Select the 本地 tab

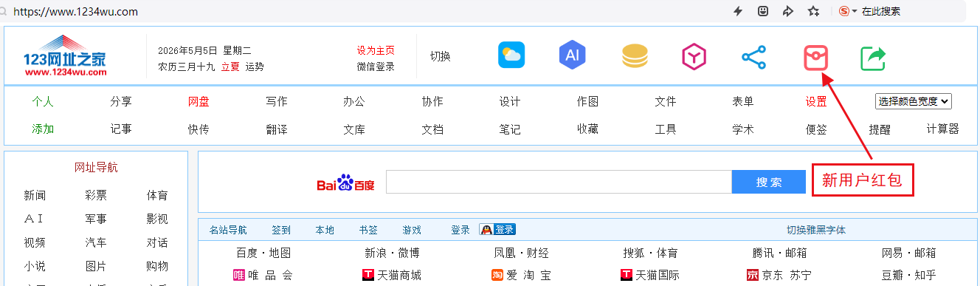point(325,230)
